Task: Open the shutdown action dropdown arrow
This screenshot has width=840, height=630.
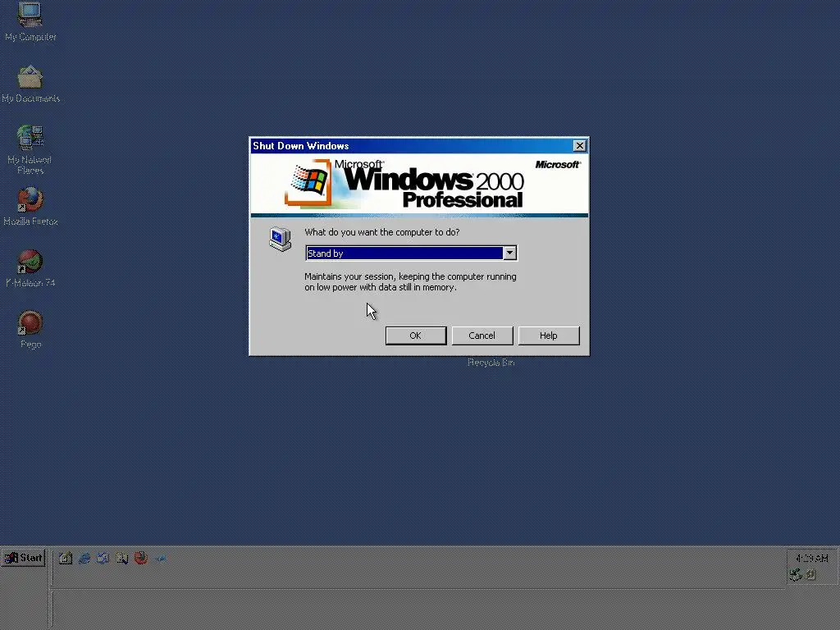Action: [510, 253]
